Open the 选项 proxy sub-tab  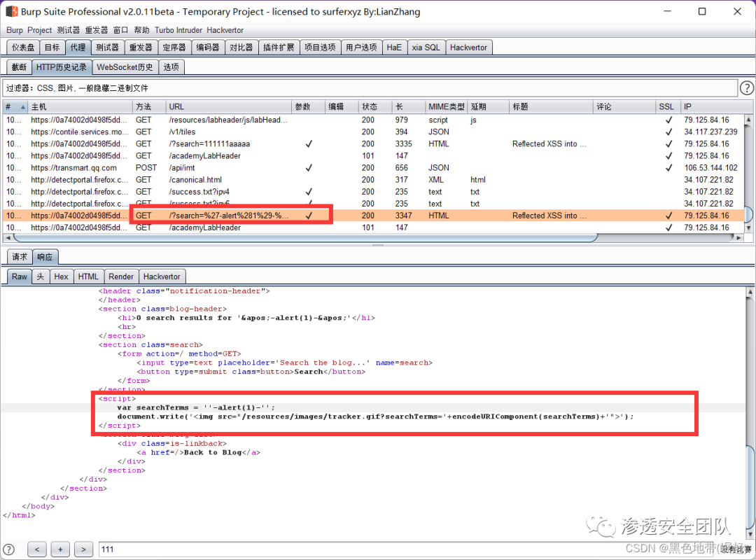pos(171,67)
